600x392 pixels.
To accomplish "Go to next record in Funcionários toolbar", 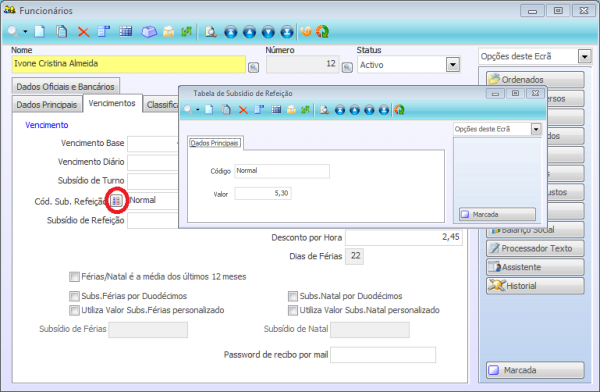I will (268, 32).
